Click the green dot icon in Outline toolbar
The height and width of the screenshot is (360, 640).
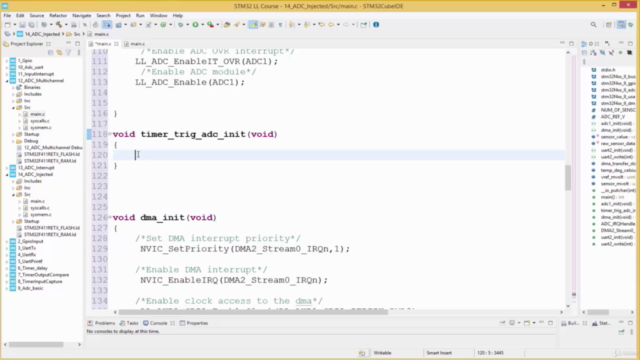tap(620, 53)
